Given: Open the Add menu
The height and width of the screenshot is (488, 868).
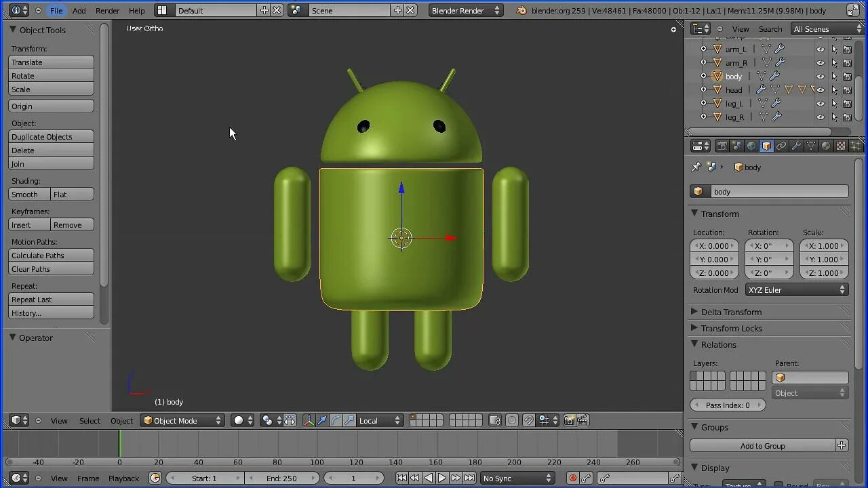Looking at the screenshot, I should (79, 10).
